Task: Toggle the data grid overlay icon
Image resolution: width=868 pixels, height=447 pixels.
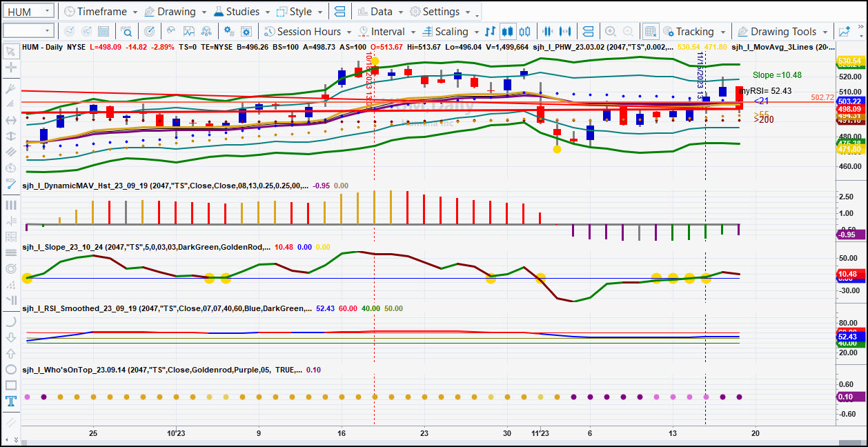Action: [x=651, y=32]
